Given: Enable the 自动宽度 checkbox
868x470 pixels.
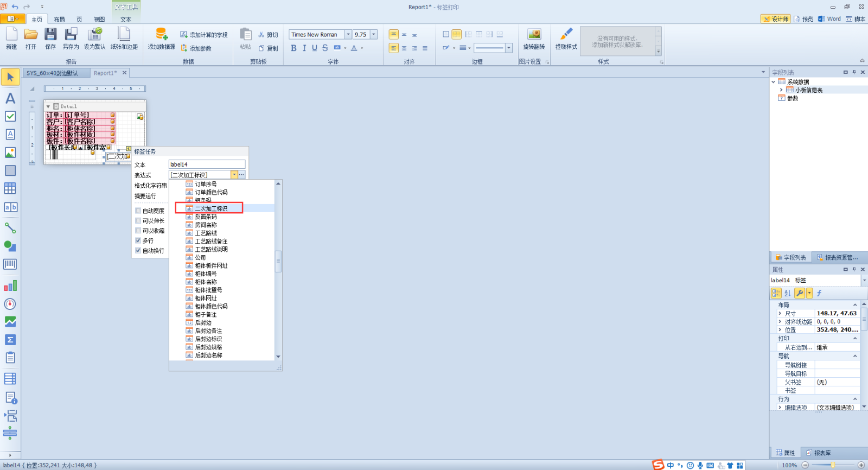Looking at the screenshot, I should click(x=138, y=211).
